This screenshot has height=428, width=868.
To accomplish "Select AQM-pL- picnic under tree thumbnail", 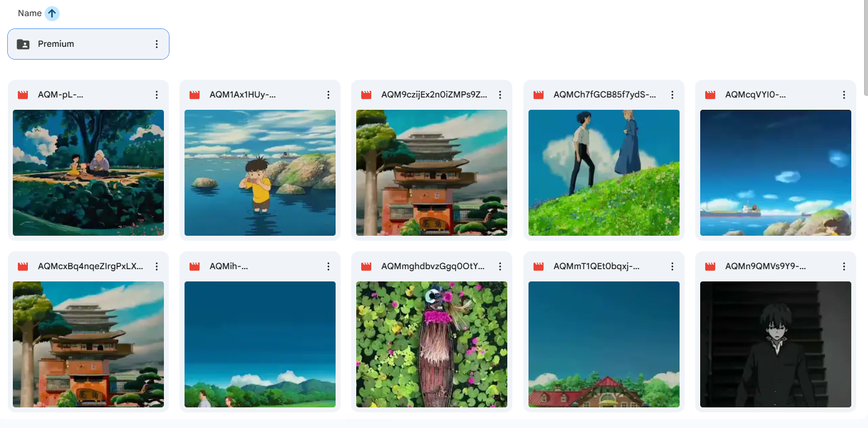I will pyautogui.click(x=88, y=173).
